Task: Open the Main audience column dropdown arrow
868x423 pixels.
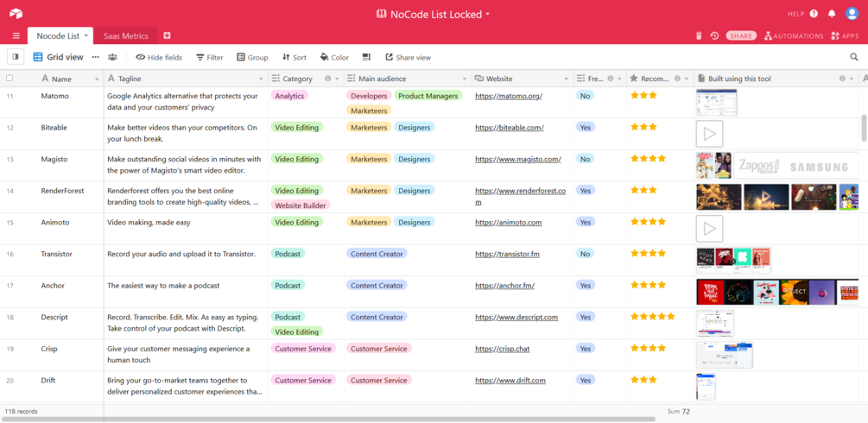Action: (465, 79)
